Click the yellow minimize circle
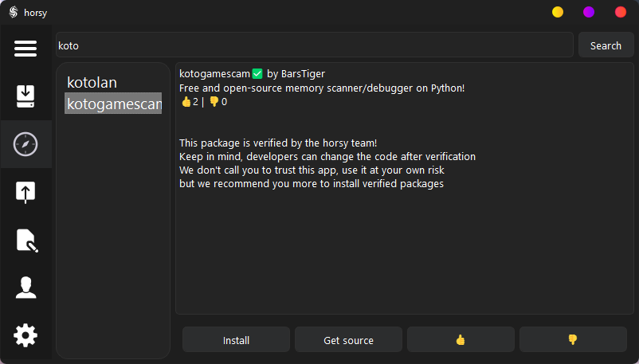The image size is (639, 364). pyautogui.click(x=558, y=12)
